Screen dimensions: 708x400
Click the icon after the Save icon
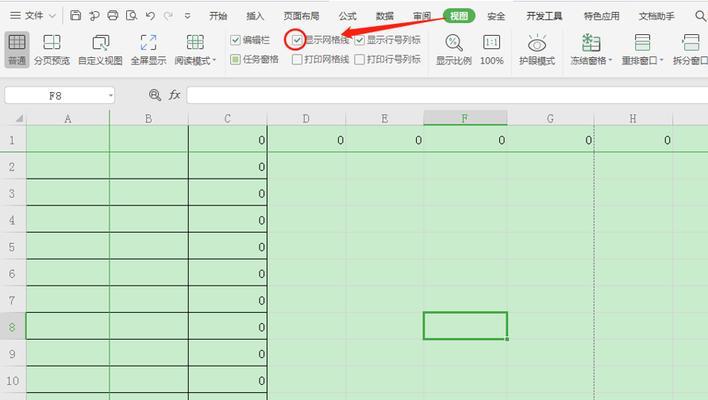94,16
